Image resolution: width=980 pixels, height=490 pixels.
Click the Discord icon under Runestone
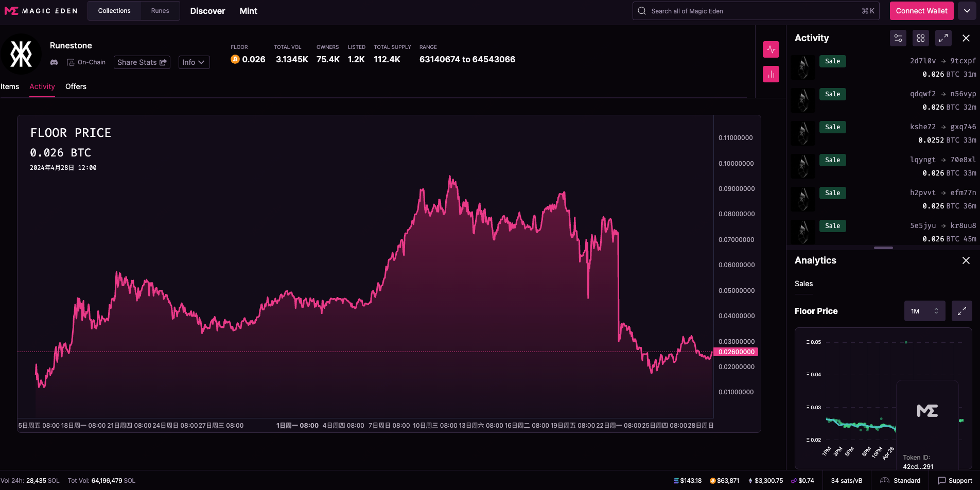pyautogui.click(x=54, y=62)
